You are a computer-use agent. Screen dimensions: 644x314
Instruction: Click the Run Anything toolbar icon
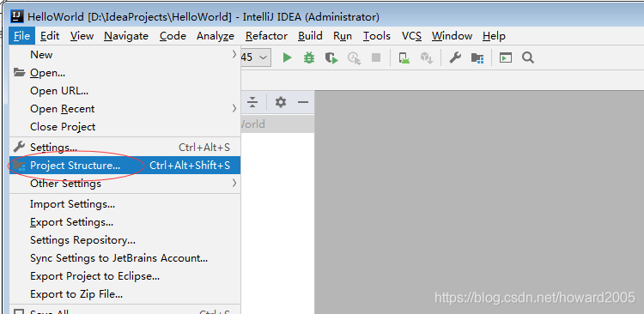coord(506,57)
